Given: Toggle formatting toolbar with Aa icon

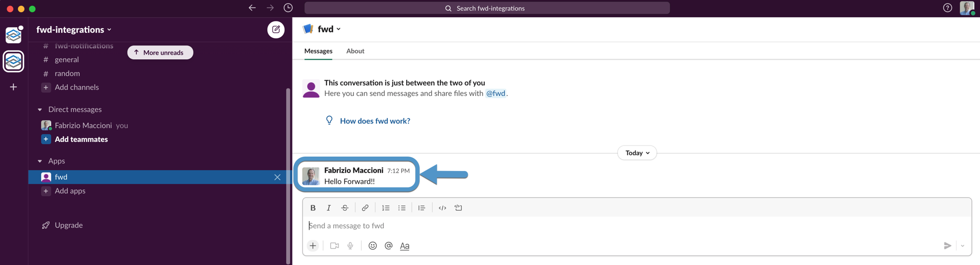Looking at the screenshot, I should (x=405, y=246).
